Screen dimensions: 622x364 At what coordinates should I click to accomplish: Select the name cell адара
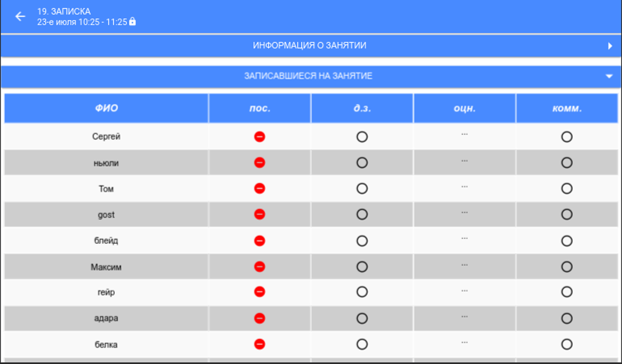point(106,318)
